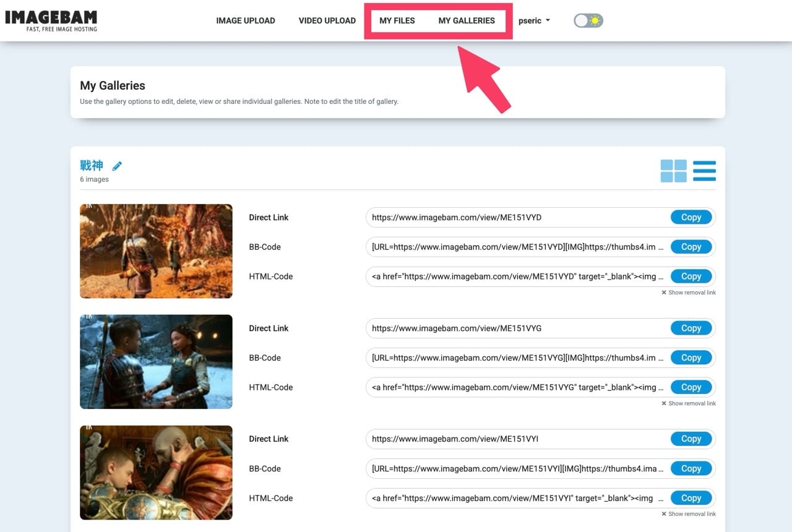The width and height of the screenshot is (792, 532).
Task: Open the ME151VYI thumbnail image
Action: pyautogui.click(x=156, y=473)
